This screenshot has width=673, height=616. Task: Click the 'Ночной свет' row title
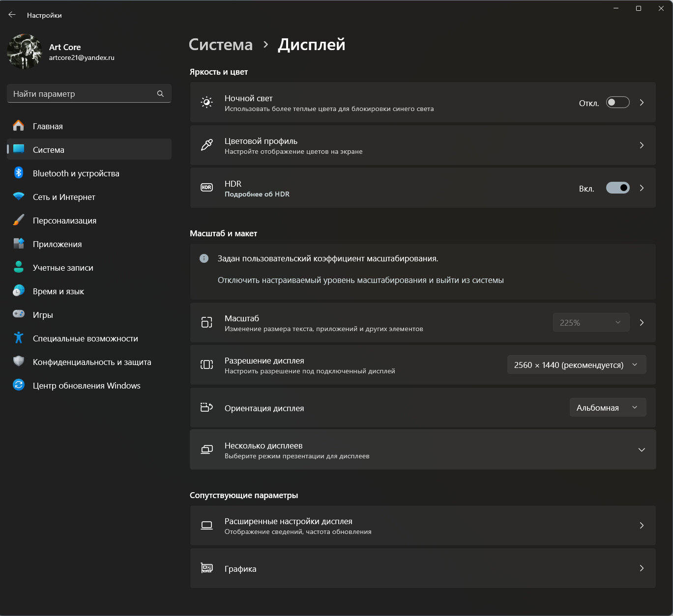click(x=248, y=98)
